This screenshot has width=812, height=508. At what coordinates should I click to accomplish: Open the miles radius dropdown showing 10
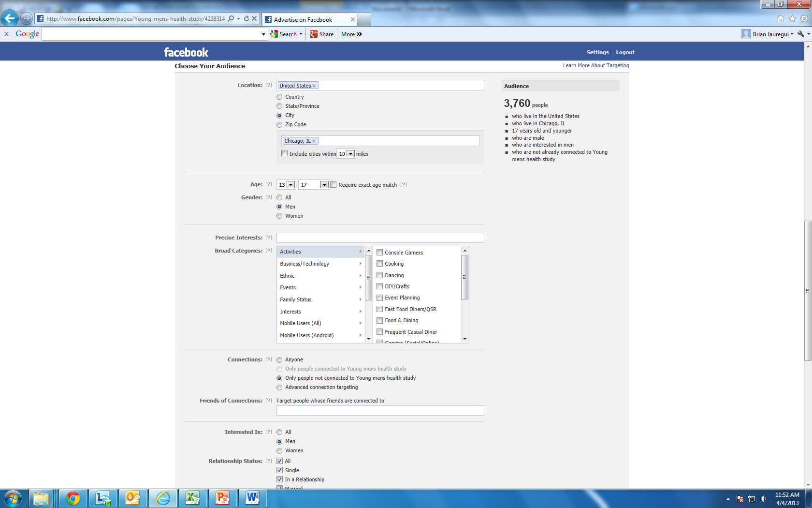point(351,154)
